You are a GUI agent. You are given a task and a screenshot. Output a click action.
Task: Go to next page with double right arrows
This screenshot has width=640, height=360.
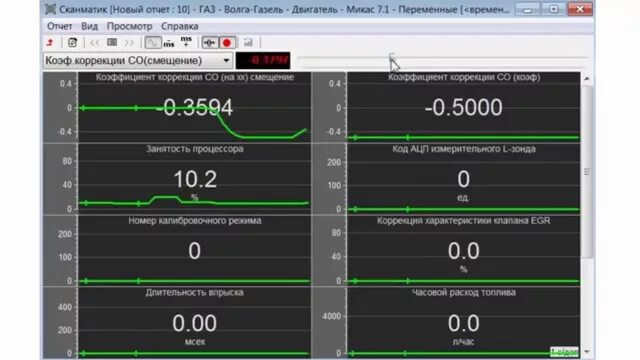pos(129,42)
